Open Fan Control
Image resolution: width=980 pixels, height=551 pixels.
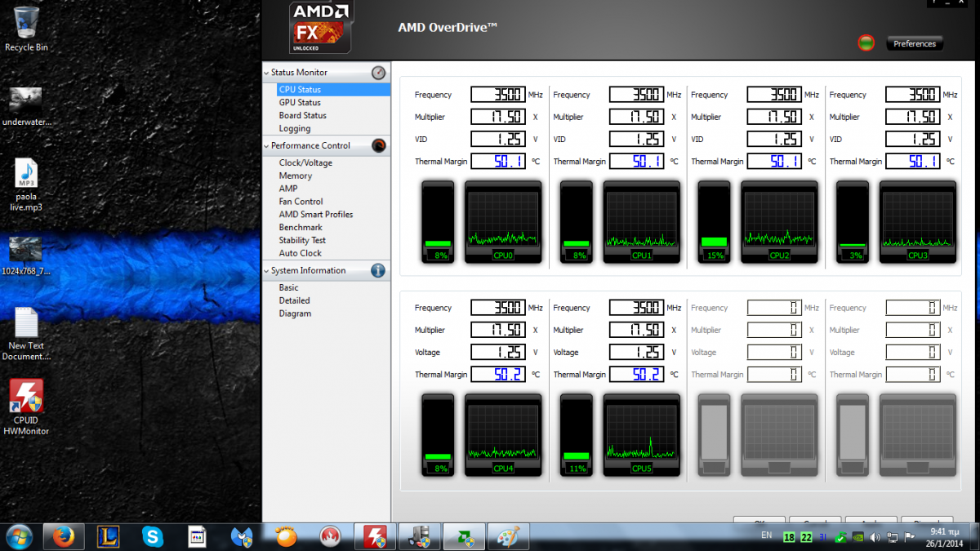[301, 202]
